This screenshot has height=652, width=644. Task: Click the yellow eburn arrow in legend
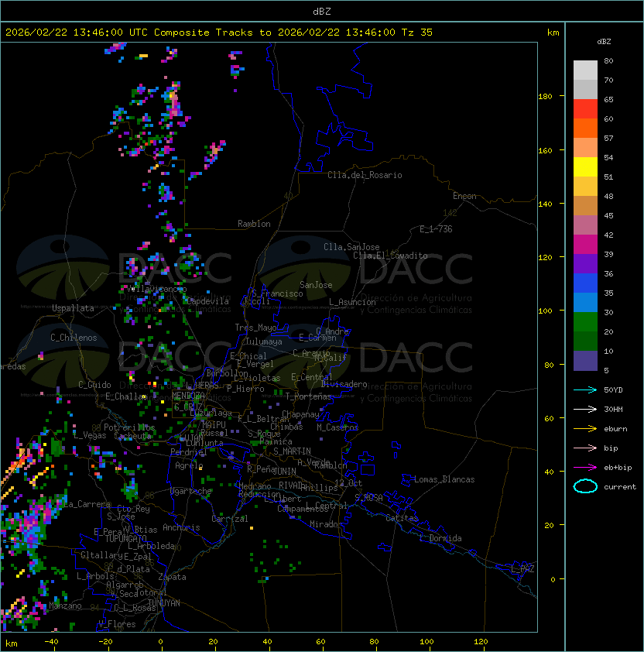(585, 429)
